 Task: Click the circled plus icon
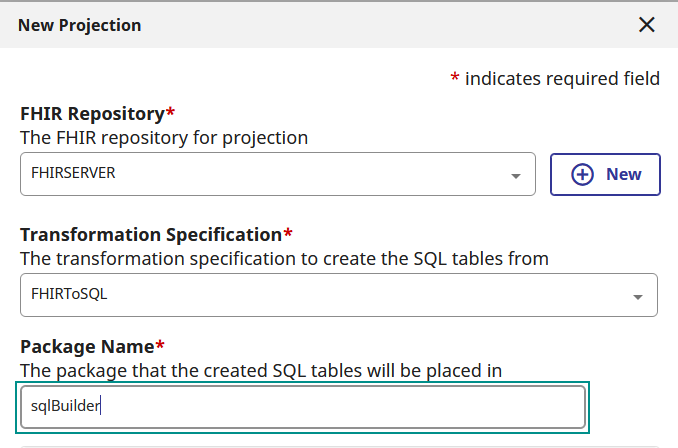pyautogui.click(x=582, y=174)
